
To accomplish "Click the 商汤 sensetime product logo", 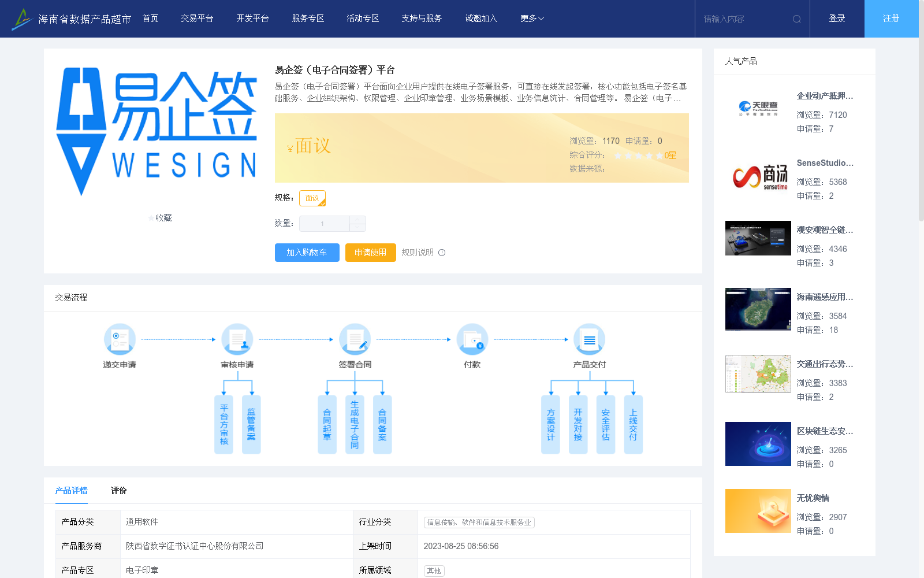I will point(760,176).
